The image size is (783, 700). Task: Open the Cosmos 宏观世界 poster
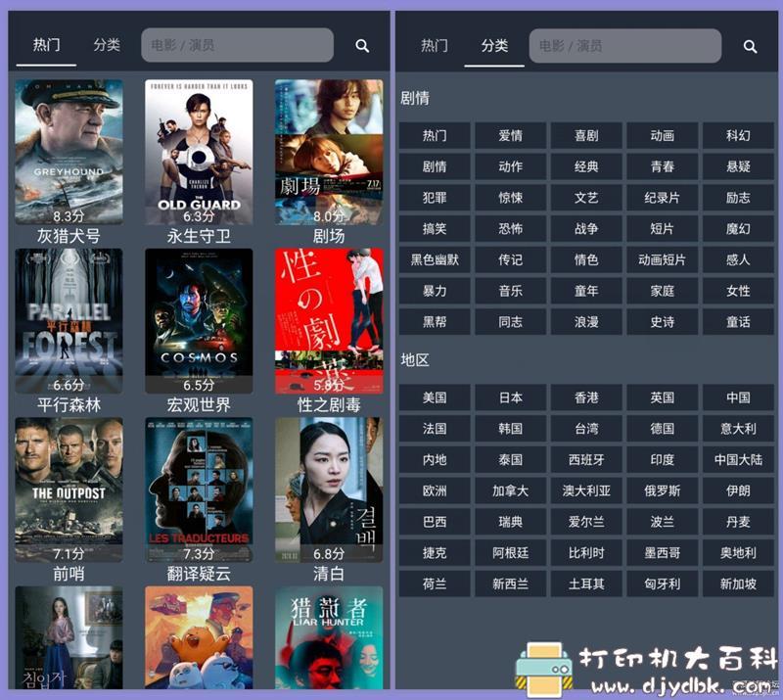click(x=199, y=321)
